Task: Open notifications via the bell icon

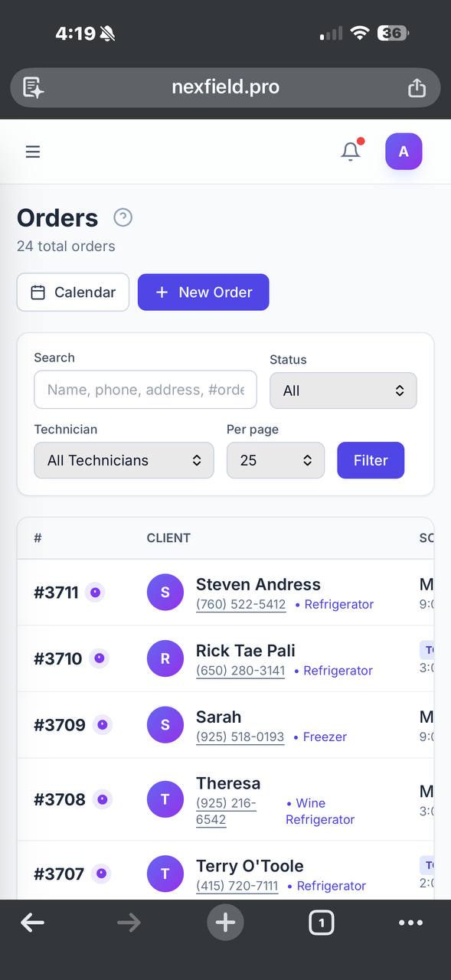Action: (x=350, y=151)
